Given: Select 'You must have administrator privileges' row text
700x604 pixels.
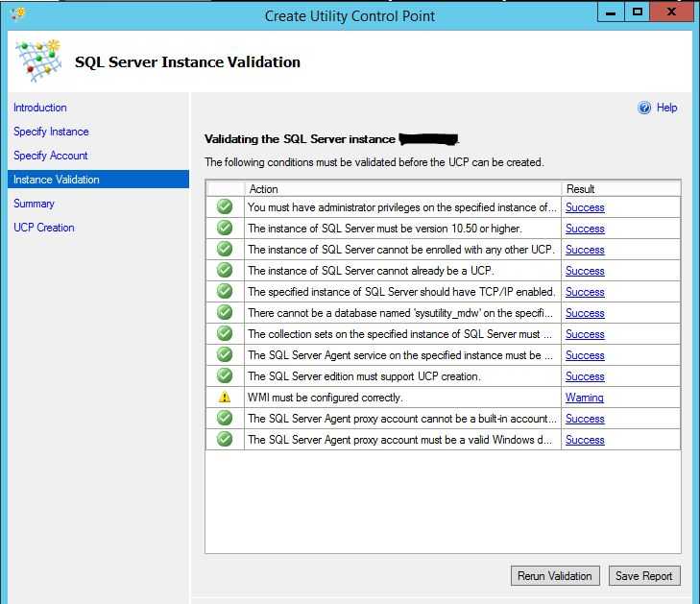Looking at the screenshot, I should 401,207.
